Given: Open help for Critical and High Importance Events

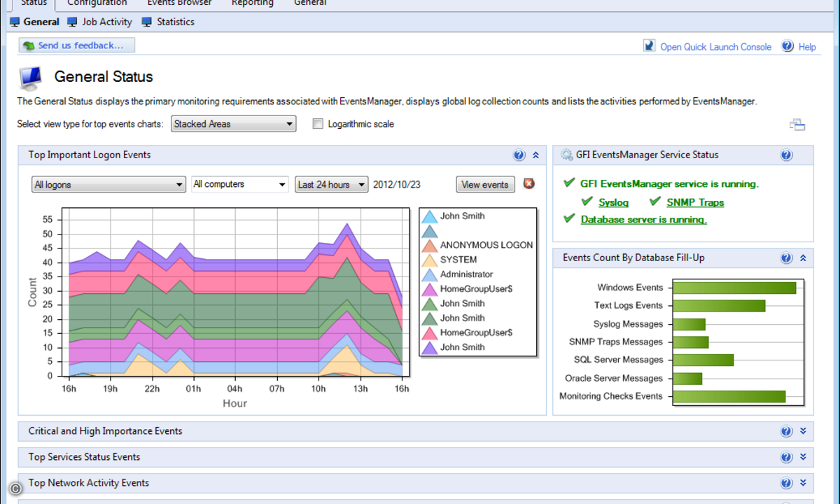Looking at the screenshot, I should tap(786, 432).
